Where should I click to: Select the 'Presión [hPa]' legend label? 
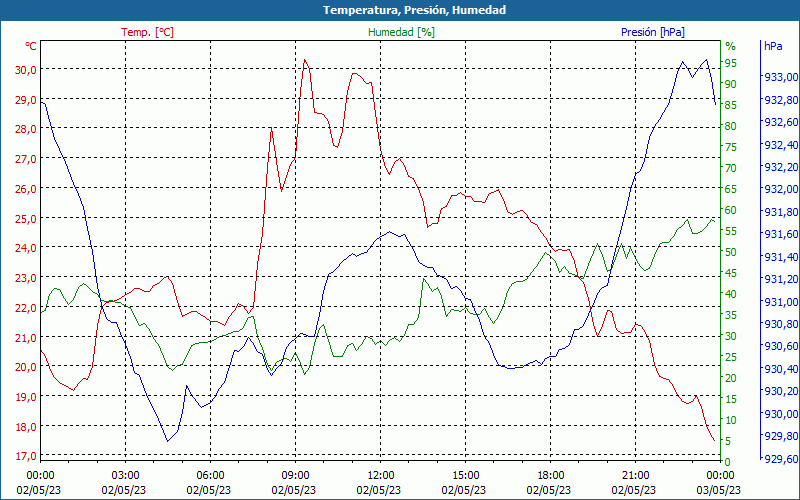pos(653,32)
